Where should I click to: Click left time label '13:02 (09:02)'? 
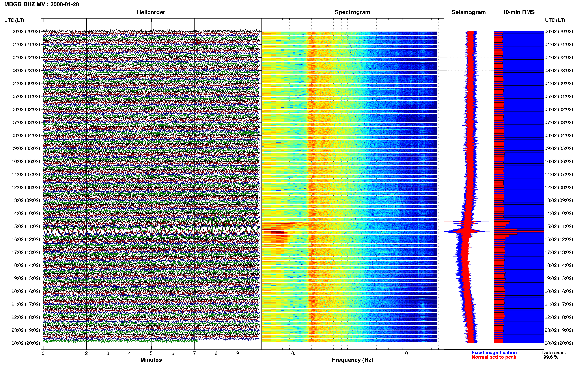click(26, 200)
